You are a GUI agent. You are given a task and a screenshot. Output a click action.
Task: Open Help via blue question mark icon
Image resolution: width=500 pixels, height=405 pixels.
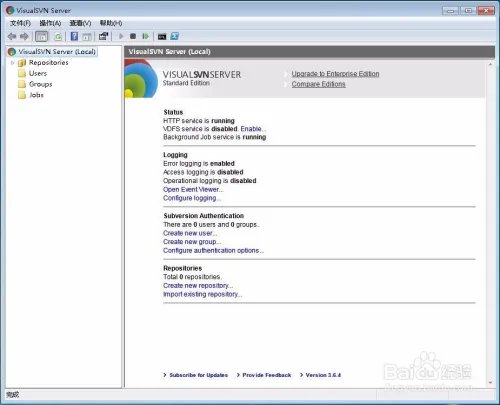click(x=74, y=36)
